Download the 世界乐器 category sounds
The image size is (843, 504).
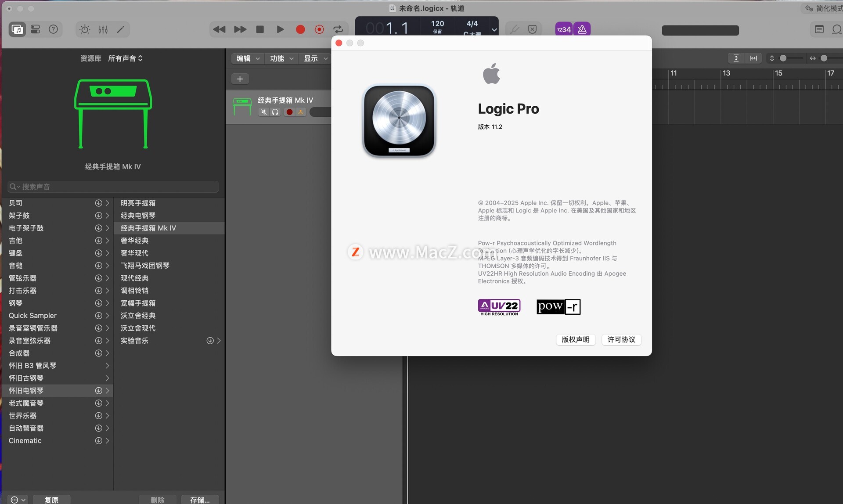point(98,416)
